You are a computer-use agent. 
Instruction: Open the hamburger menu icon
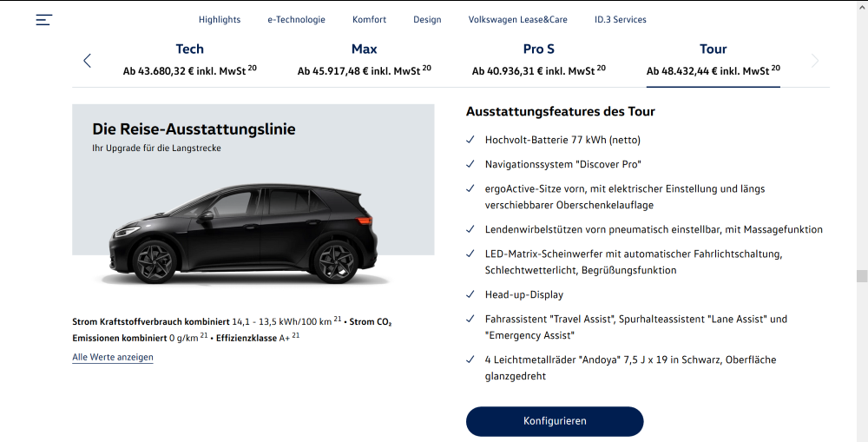[x=44, y=19]
